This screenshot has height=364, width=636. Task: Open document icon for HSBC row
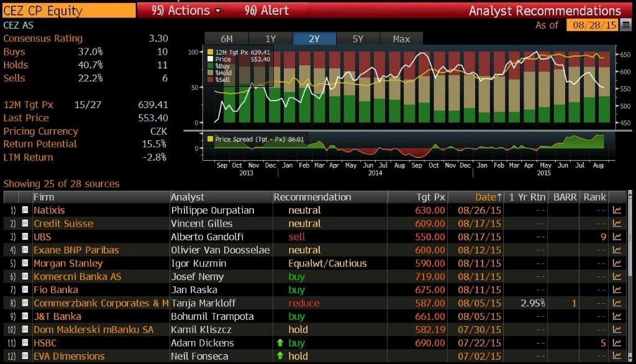(25, 343)
